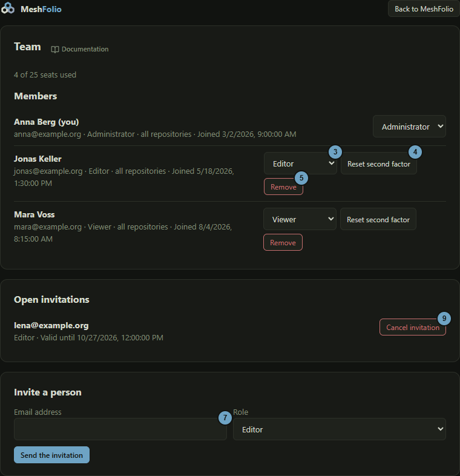
Task: Open the Documentation link
Action: point(80,49)
